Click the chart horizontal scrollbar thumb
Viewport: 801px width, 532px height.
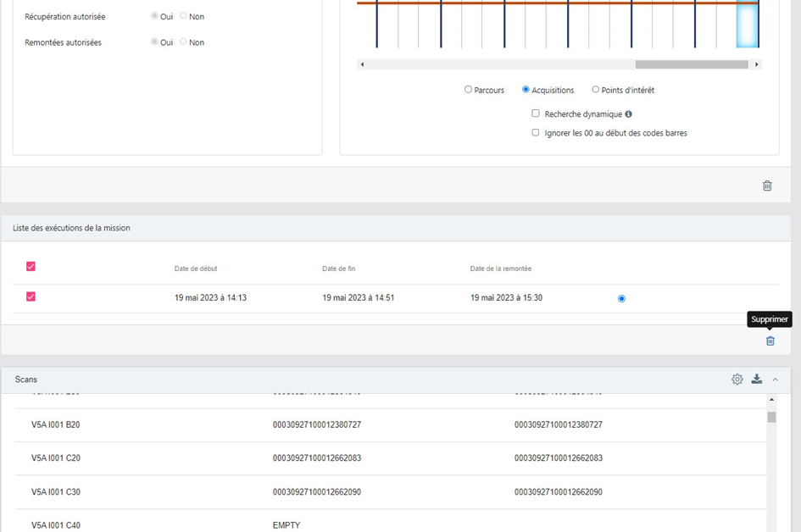[x=692, y=64]
